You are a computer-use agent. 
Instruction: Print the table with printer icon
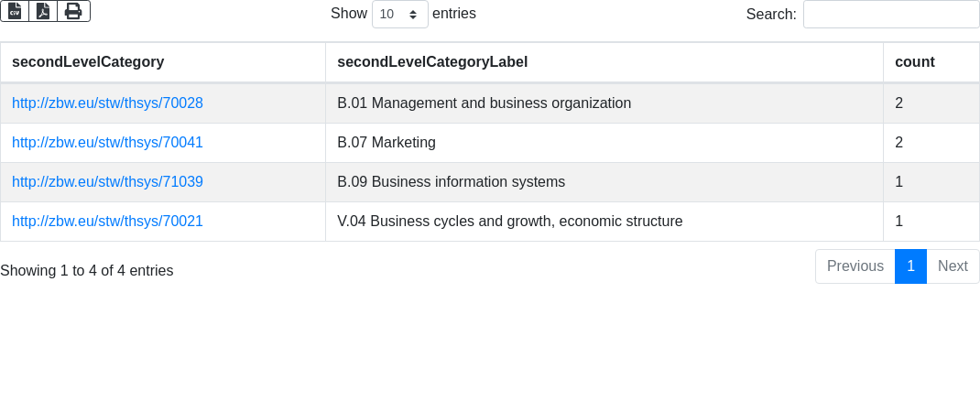point(73,11)
